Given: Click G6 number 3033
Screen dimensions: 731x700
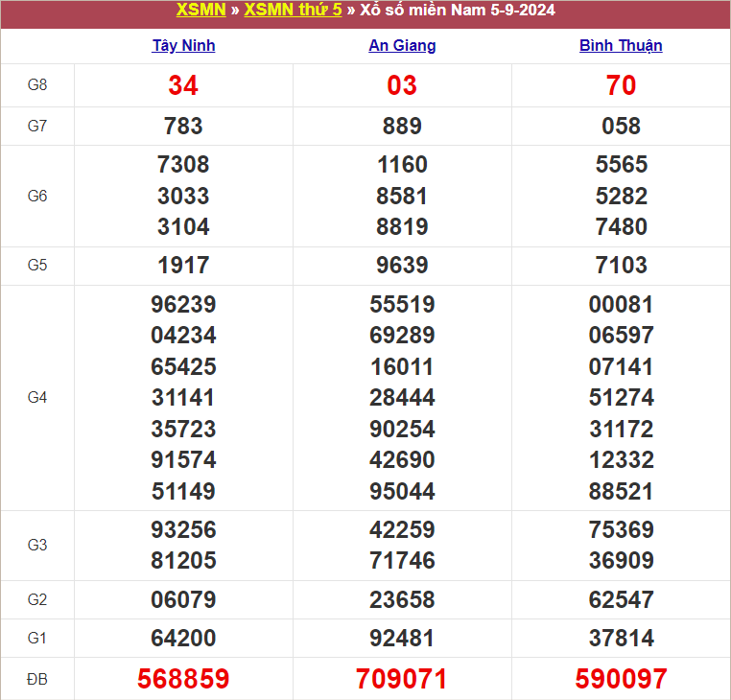Looking at the screenshot, I should click(183, 196).
